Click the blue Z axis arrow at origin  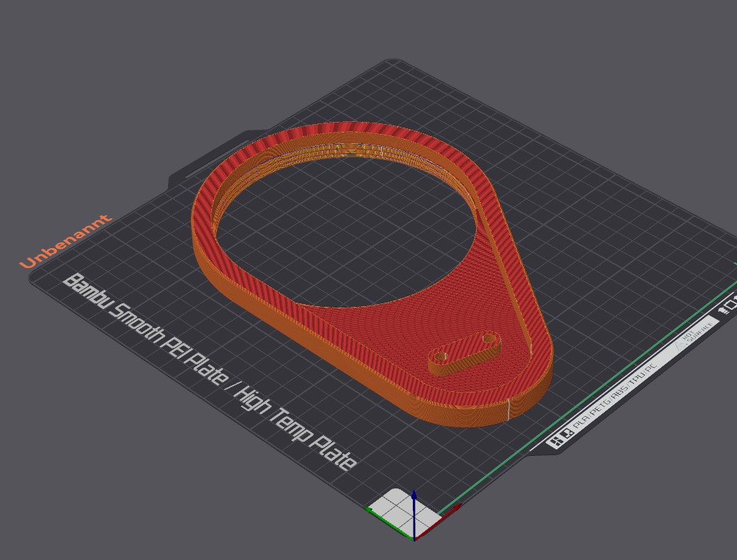coord(414,515)
